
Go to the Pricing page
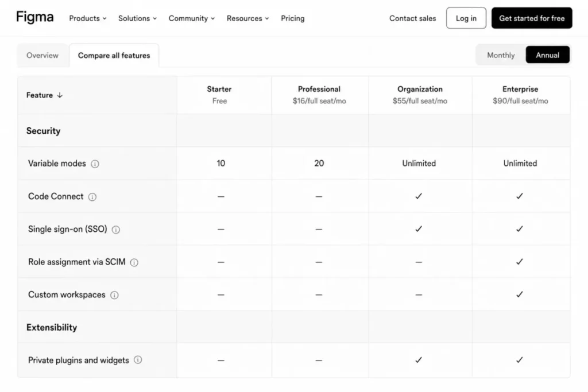pyautogui.click(x=293, y=18)
